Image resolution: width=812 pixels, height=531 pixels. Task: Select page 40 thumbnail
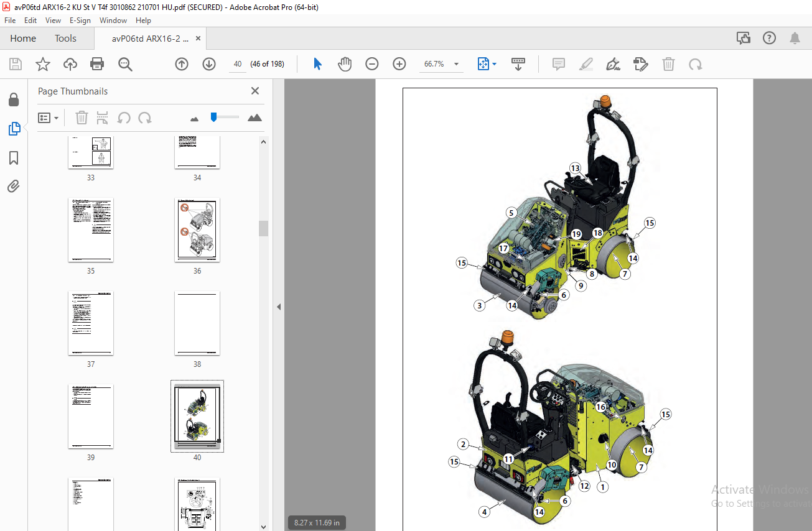click(x=197, y=417)
